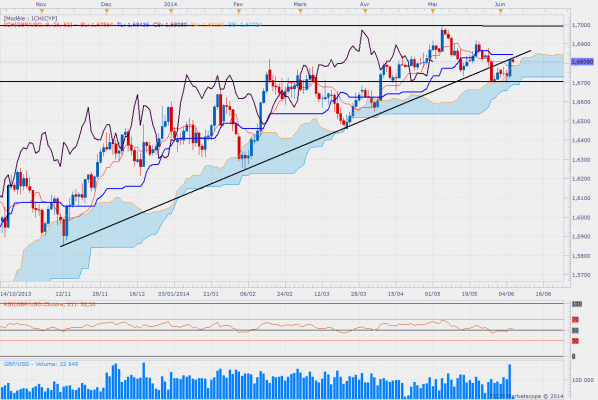Click the 1,5700 price axis label
The image size is (598, 400).
tap(581, 275)
